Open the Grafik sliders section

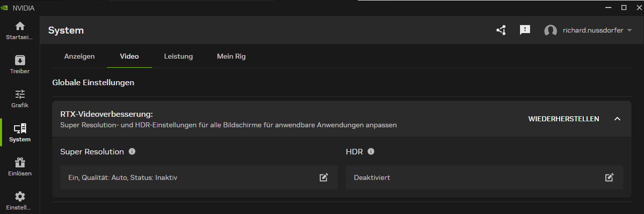pos(20,99)
